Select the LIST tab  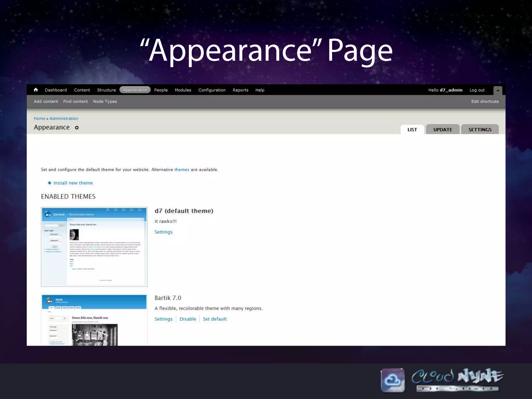(412, 129)
